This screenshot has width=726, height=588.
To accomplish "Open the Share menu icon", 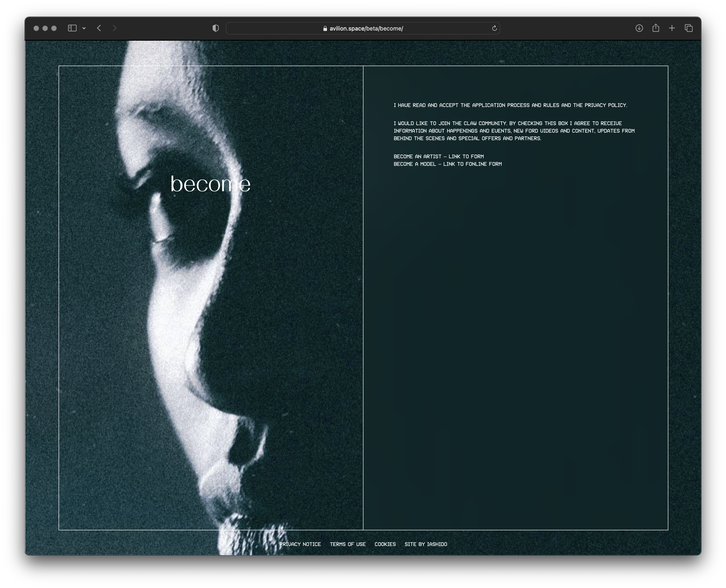I will point(655,28).
